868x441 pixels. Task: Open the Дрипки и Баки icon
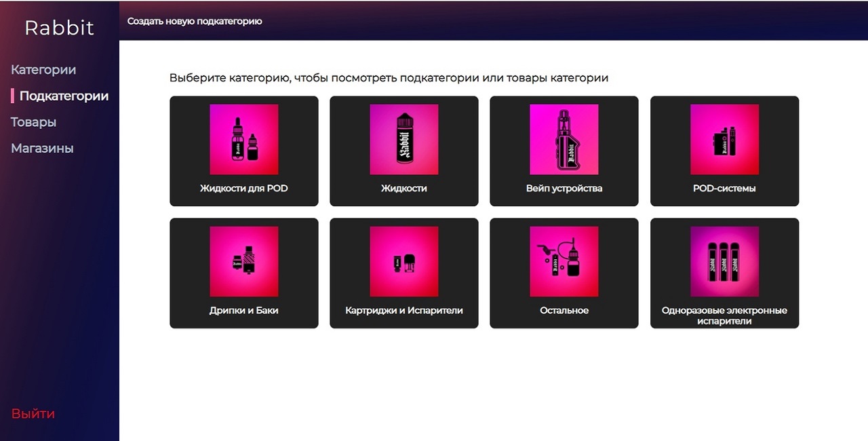(244, 261)
